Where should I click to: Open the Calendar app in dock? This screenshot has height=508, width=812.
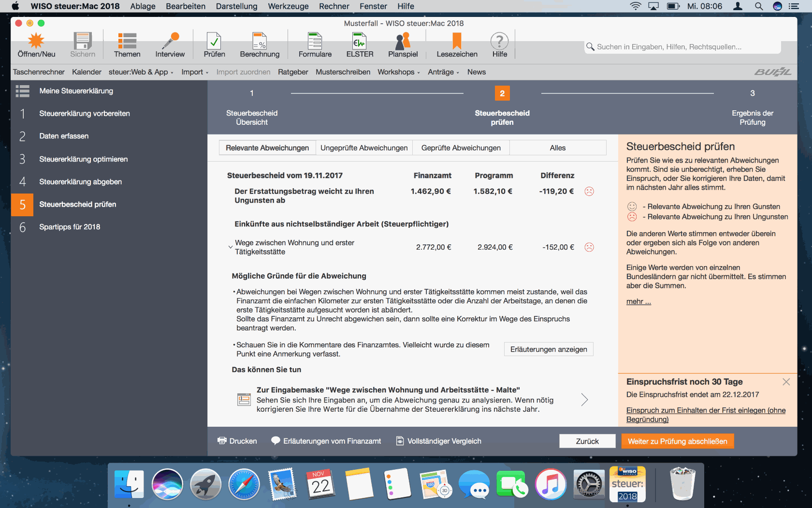tap(320, 484)
